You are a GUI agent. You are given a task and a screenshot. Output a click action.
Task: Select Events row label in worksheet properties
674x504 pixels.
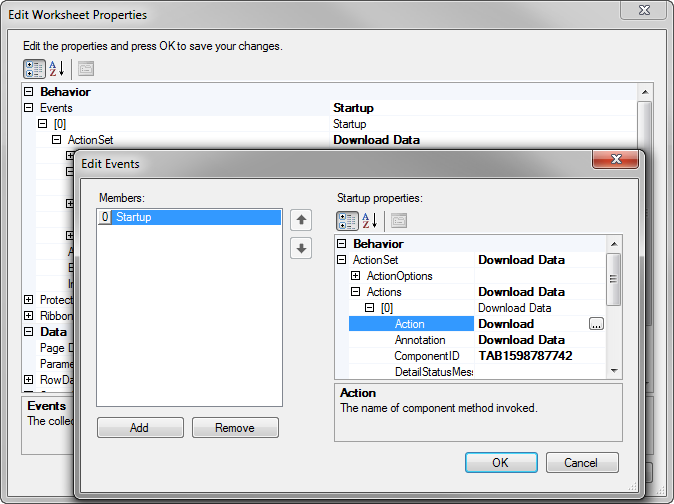click(56, 108)
